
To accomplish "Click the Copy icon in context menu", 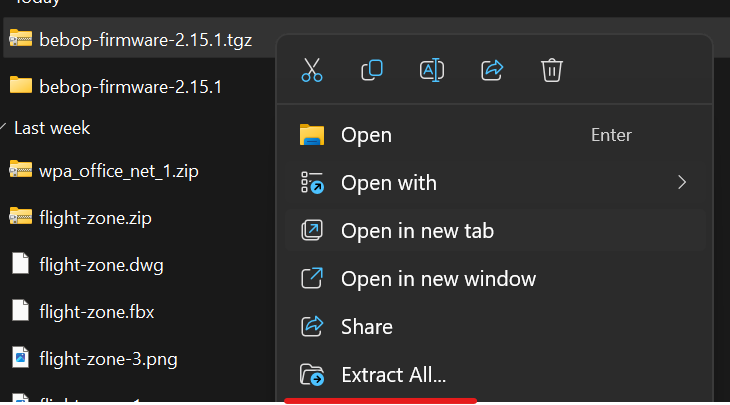I will pyautogui.click(x=372, y=70).
